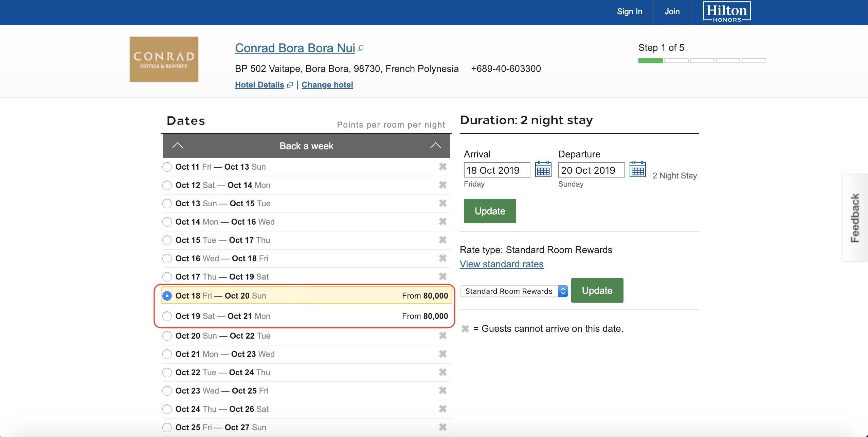Click the right up-chevron on Back a week bar

pos(435,146)
